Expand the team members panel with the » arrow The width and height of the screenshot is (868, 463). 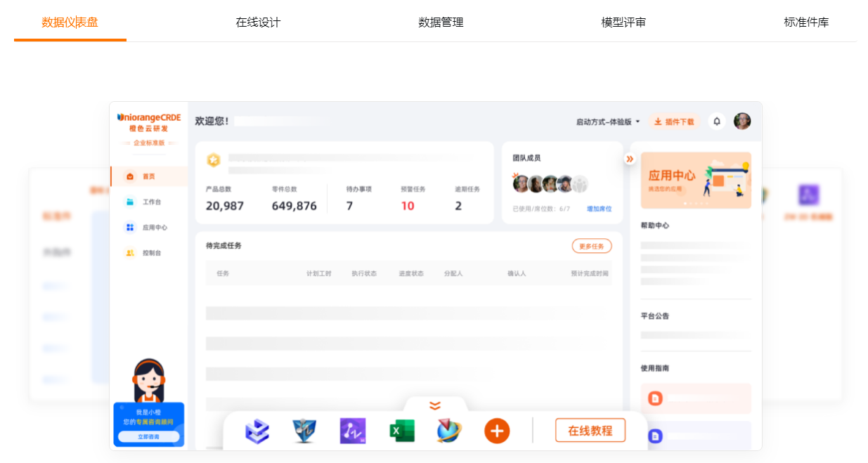coord(629,159)
